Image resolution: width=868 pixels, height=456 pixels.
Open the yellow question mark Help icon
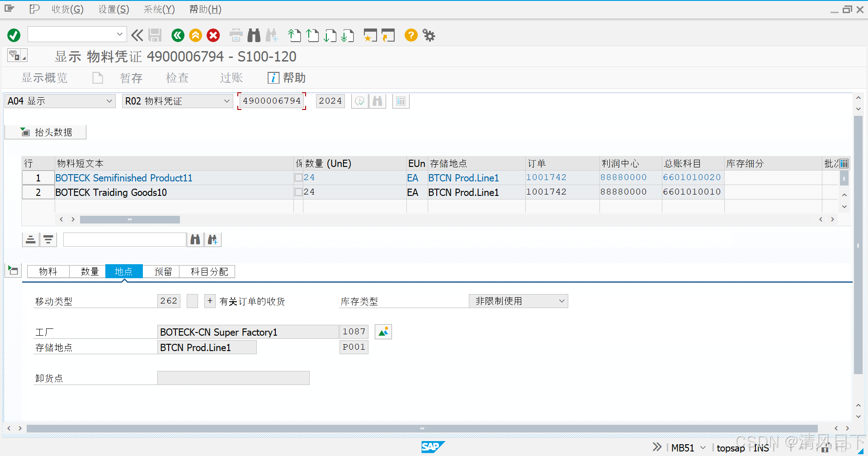411,35
